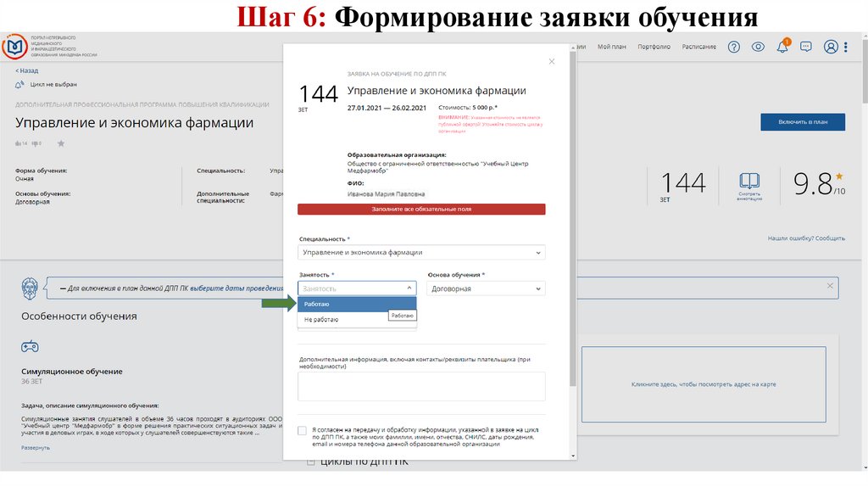868x487 pixels.
Task: Click the thumbs up like icon
Action: (19, 143)
